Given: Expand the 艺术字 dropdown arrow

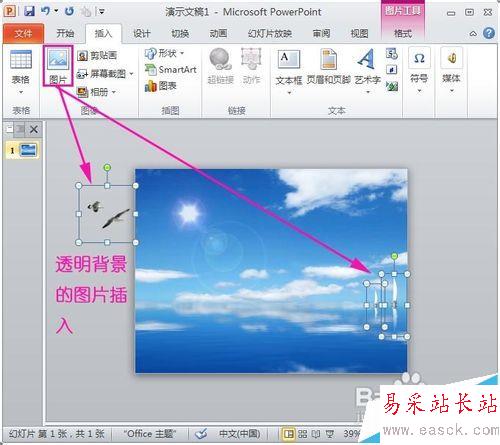Looking at the screenshot, I should coord(368,92).
